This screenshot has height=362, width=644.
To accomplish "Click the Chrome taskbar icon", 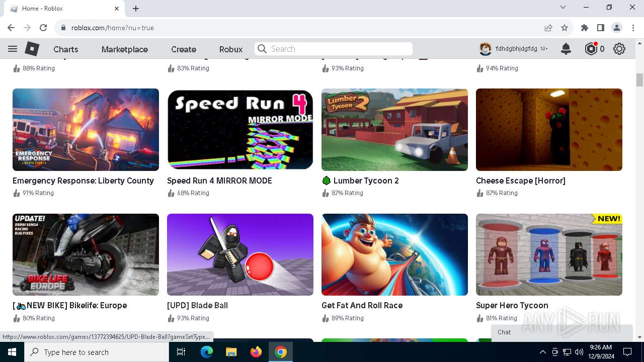I will pos(281,352).
